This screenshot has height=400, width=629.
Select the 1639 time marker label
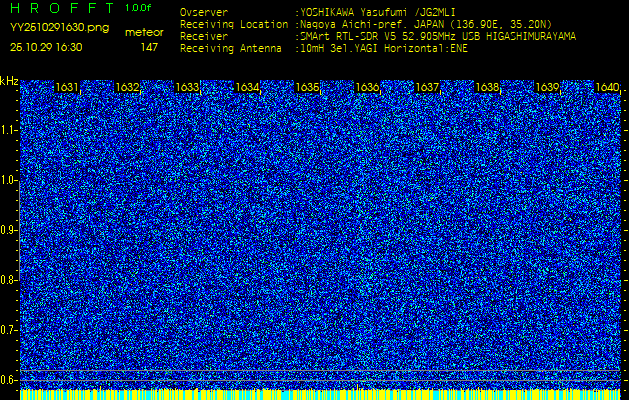click(548, 87)
